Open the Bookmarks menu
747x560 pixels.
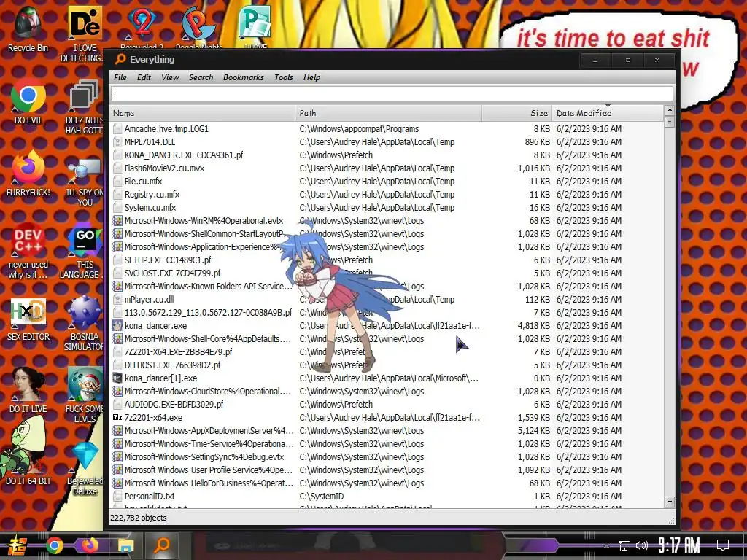point(244,77)
